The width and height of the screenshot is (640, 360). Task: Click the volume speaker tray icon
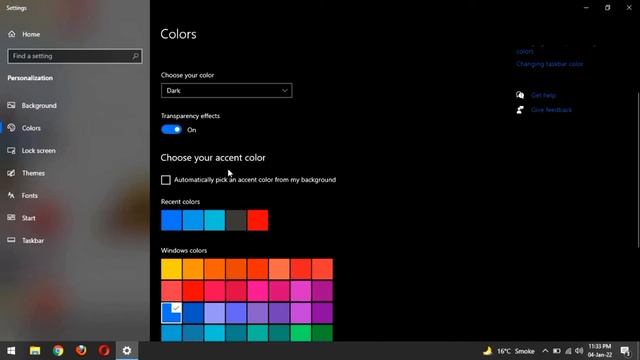[579, 351]
